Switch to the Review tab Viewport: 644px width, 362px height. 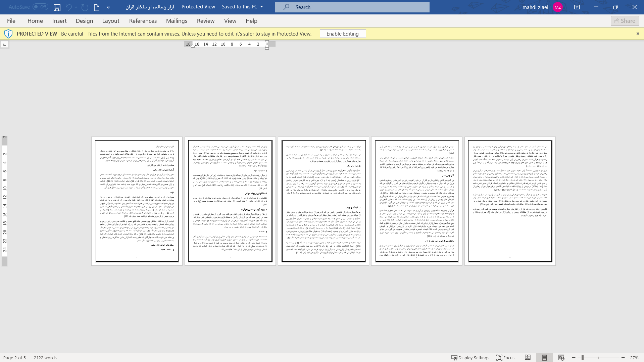(x=206, y=21)
